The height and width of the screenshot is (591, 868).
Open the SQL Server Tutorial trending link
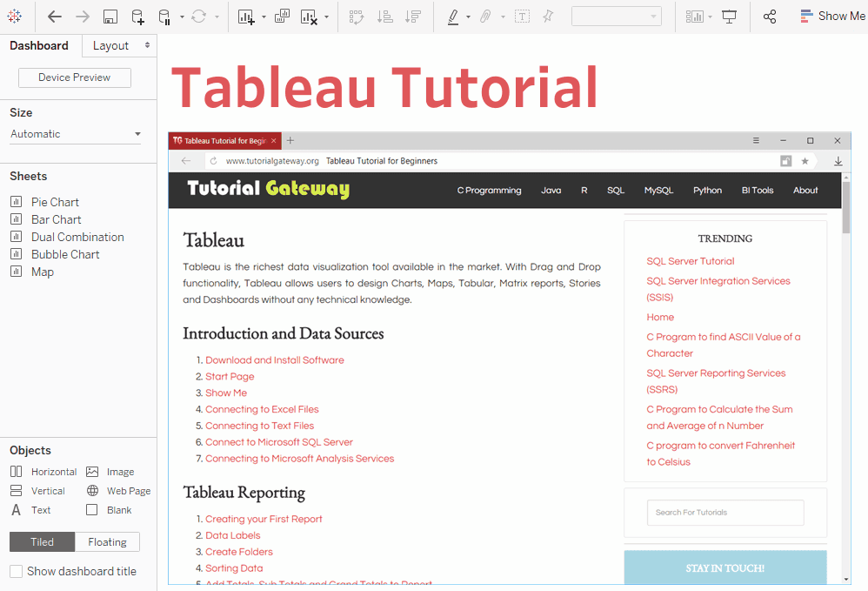point(691,261)
